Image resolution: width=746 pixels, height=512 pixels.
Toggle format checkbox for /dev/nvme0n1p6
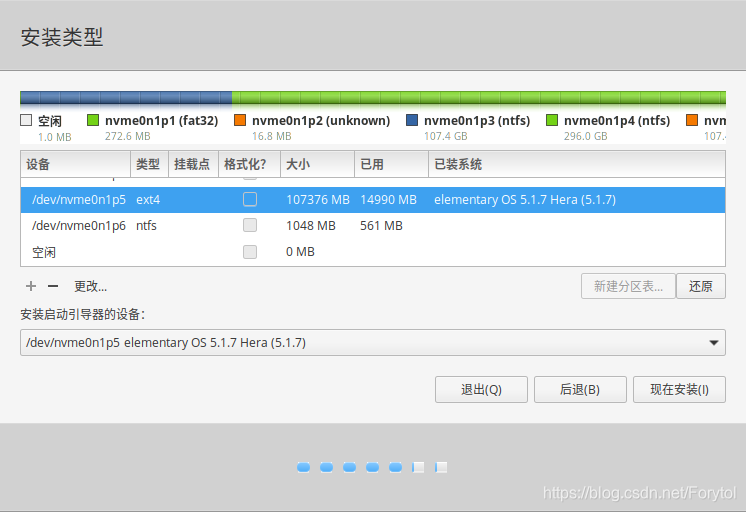click(x=250, y=225)
